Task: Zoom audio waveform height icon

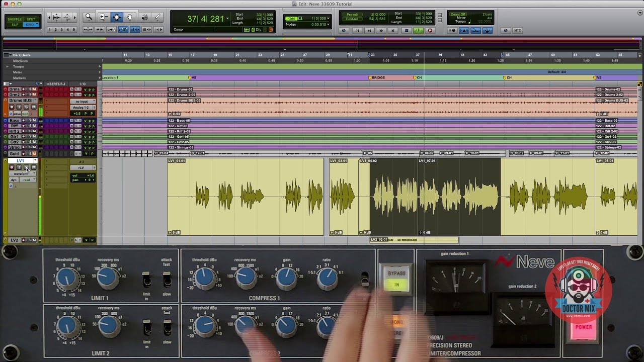Action: click(x=56, y=17)
